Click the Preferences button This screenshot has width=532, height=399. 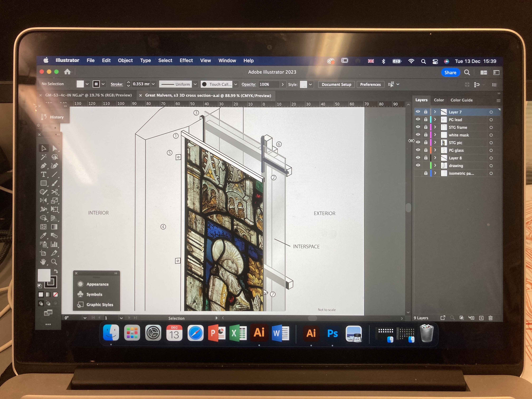tap(370, 84)
